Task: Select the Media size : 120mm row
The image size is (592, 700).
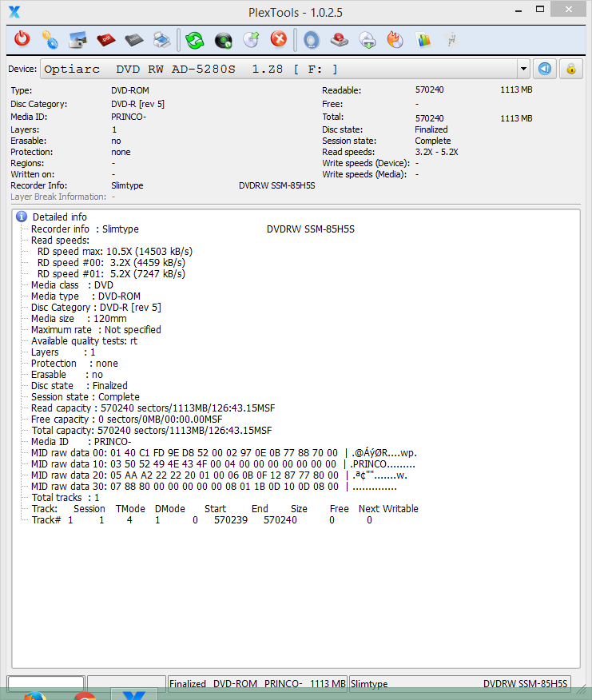Action: 78,318
